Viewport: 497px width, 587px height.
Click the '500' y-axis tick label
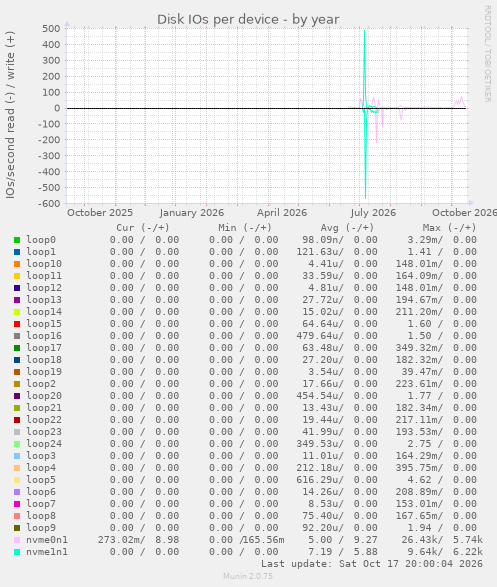[51, 28]
